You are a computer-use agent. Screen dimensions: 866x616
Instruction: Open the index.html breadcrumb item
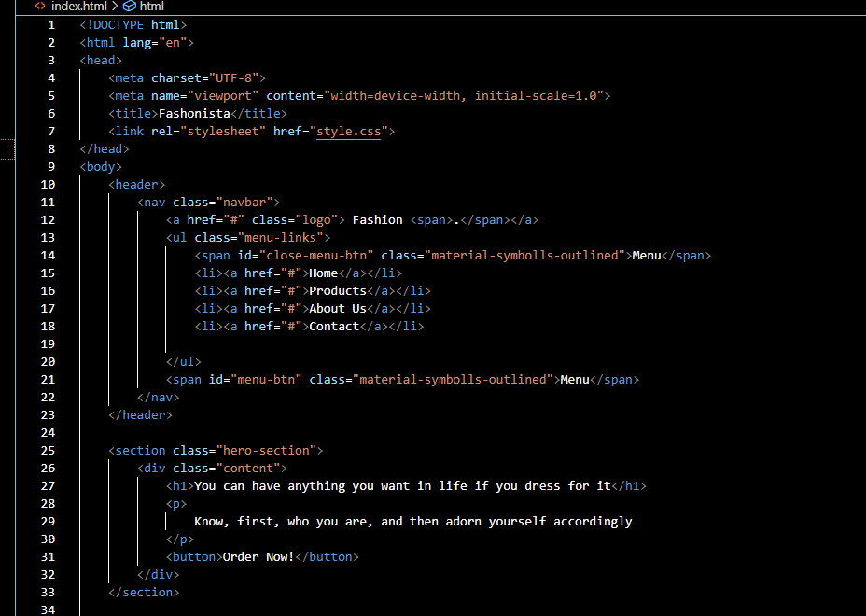coord(79,7)
